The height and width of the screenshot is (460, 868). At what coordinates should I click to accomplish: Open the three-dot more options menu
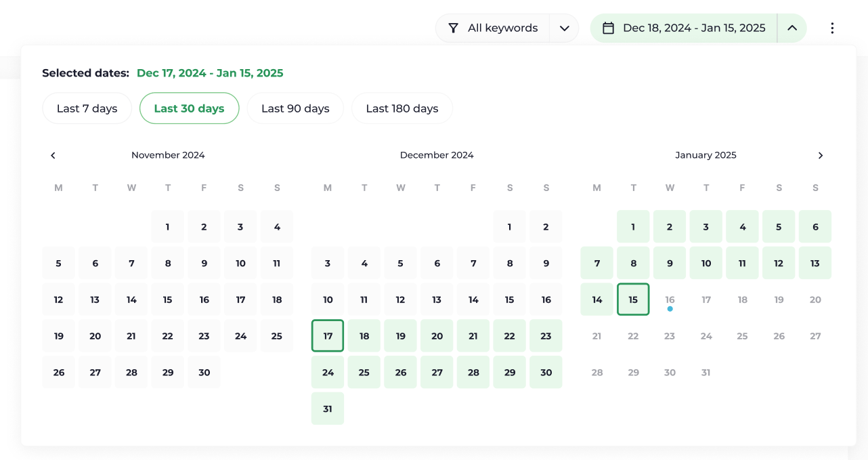(832, 28)
